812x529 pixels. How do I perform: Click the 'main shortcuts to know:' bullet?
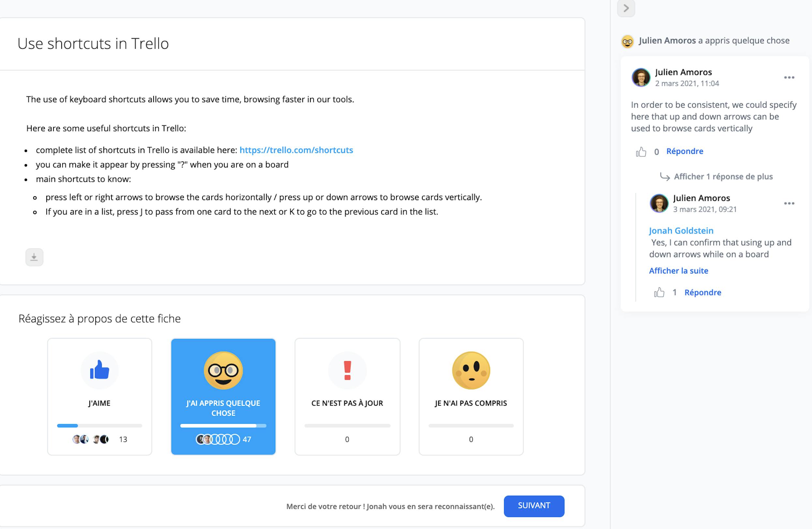coord(83,179)
